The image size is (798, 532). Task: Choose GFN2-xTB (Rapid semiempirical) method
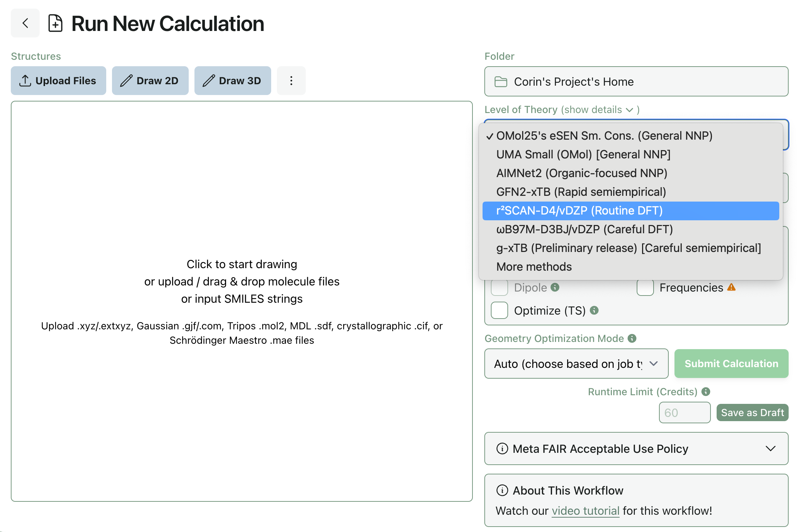click(x=581, y=192)
